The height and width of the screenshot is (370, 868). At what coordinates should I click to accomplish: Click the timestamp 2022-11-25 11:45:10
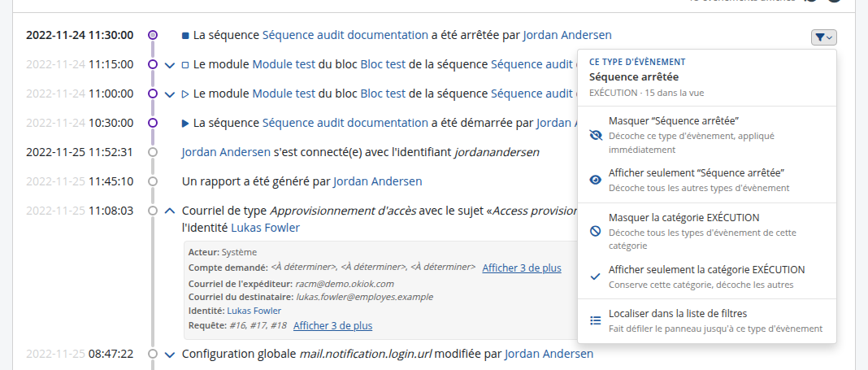(80, 181)
